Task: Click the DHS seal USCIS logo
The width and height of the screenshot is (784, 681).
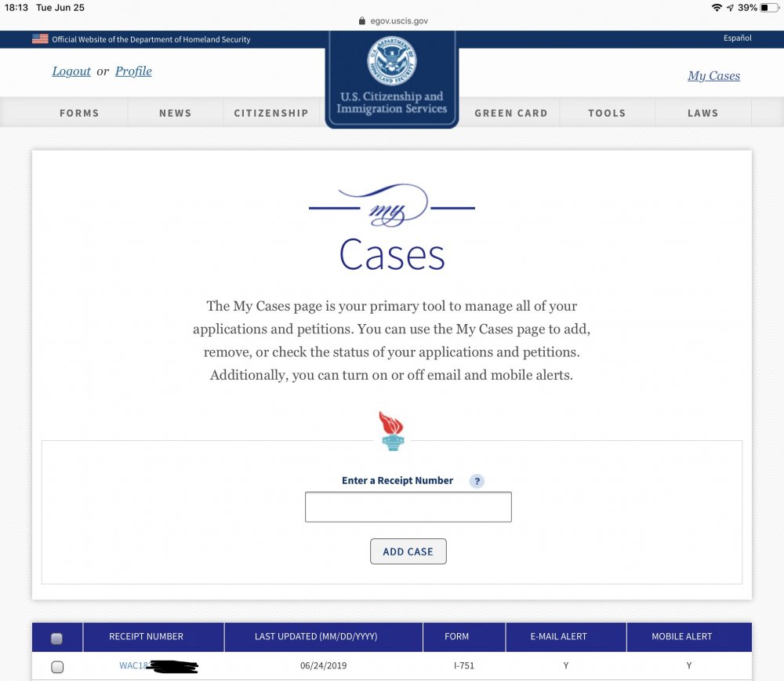Action: [x=391, y=78]
